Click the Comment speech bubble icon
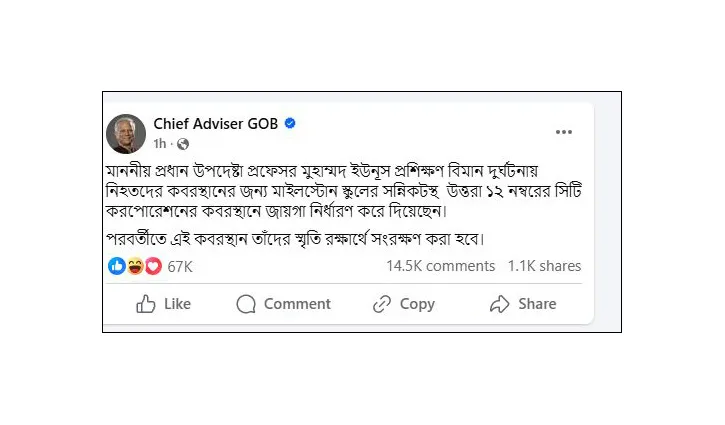Screen dimensions: 725x425 tap(246, 304)
